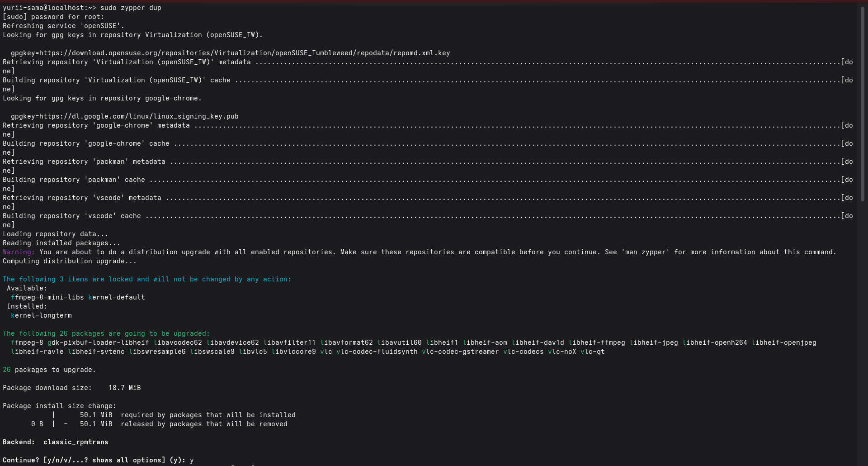868x466 pixels.
Task: Click 'The following 26 packages' green heading
Action: point(106,333)
